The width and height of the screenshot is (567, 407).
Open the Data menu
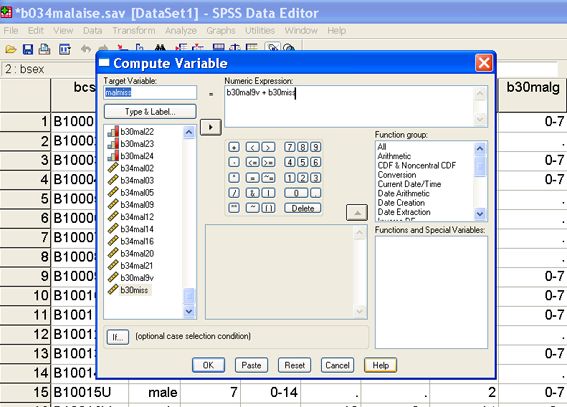[x=93, y=31]
